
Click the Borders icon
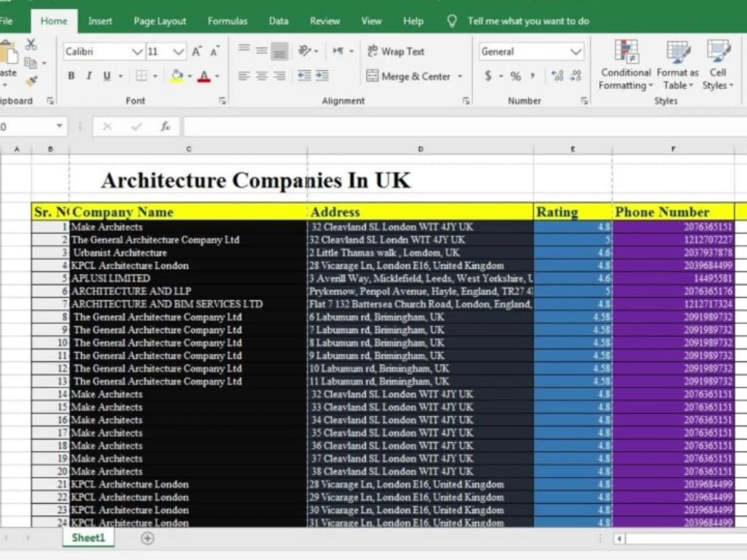141,75
